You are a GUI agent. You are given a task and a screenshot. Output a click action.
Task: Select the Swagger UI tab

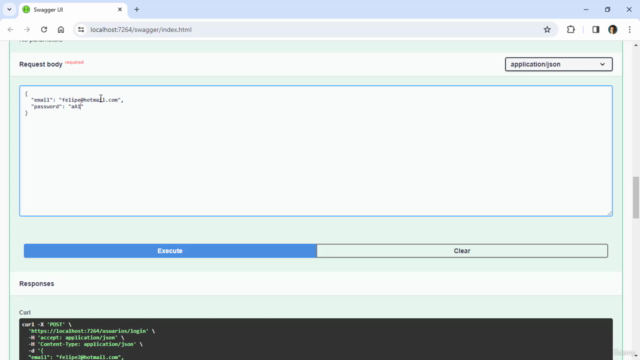coord(73,9)
